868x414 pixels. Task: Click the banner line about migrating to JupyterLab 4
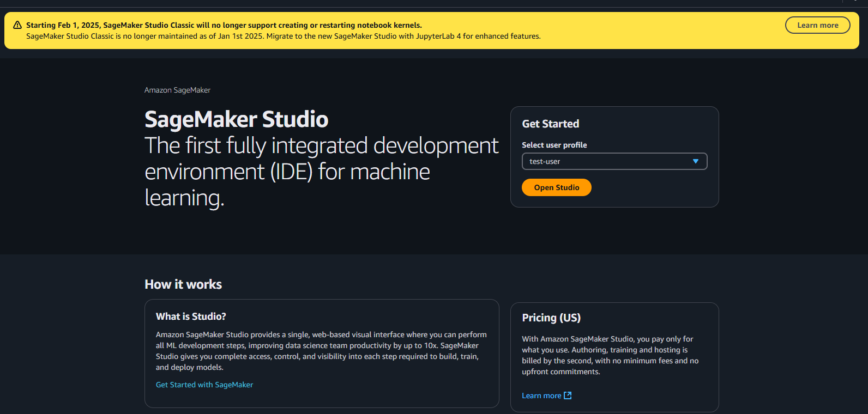pyautogui.click(x=284, y=36)
